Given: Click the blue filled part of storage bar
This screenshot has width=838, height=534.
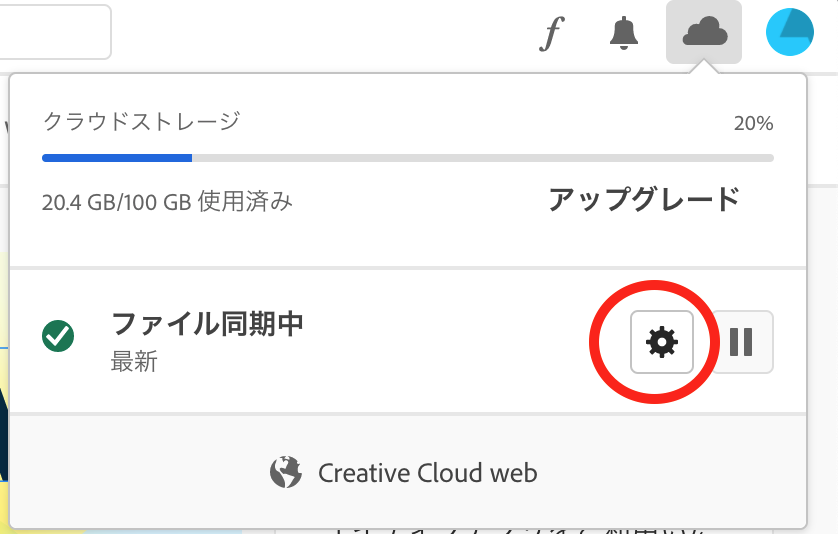Looking at the screenshot, I should point(117,158).
